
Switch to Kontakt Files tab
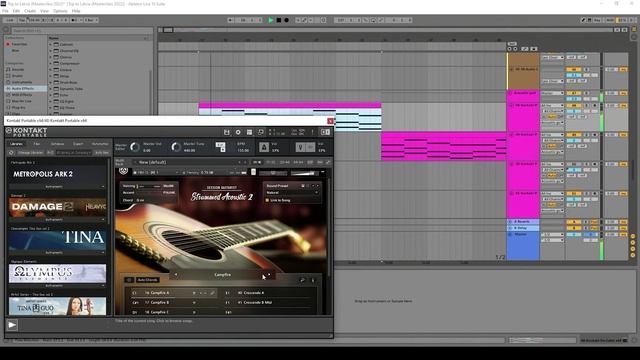(37, 144)
